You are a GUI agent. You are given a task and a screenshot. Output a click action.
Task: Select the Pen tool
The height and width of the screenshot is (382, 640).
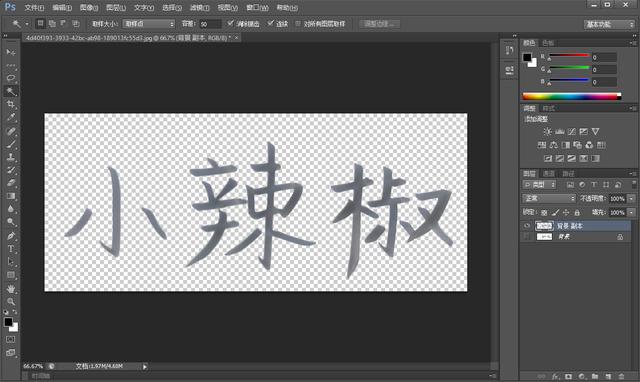pos(11,236)
